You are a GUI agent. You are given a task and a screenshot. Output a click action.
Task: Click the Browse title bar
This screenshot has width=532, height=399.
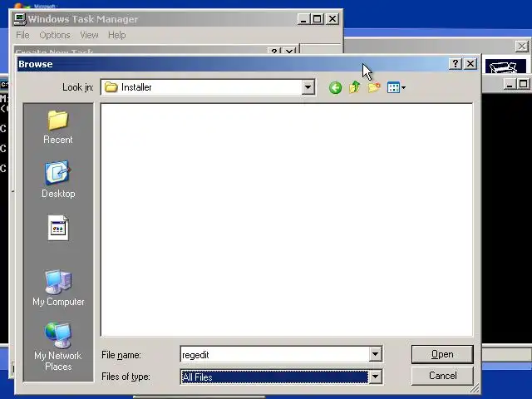pyautogui.click(x=233, y=64)
